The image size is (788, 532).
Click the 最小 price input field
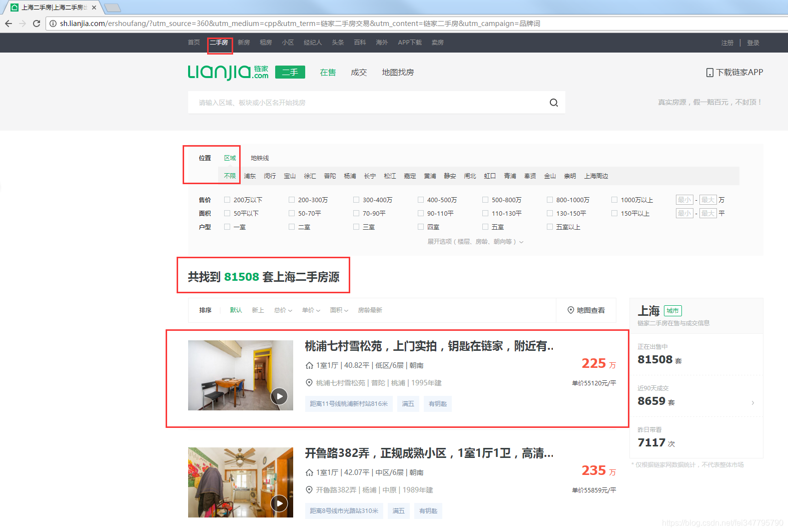(x=684, y=200)
